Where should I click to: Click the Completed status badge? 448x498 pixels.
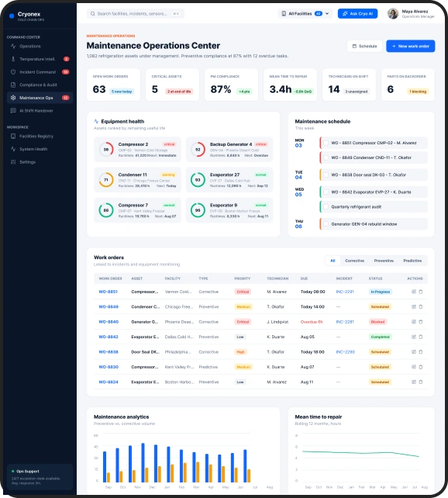pos(380,337)
